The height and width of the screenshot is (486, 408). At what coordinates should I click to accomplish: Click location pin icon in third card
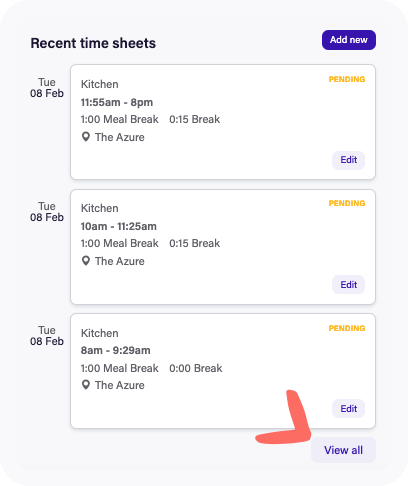86,385
